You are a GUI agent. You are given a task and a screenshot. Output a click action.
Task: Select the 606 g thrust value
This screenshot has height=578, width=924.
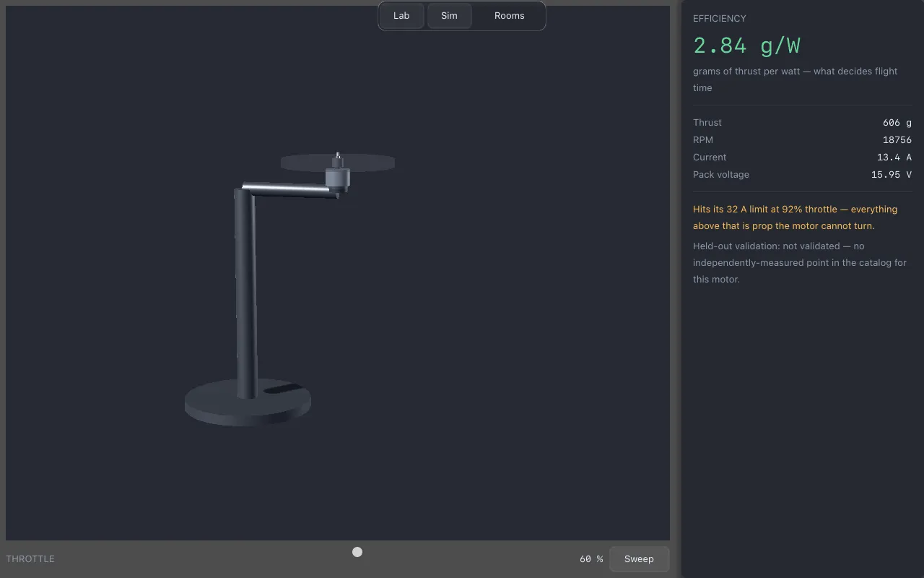point(897,123)
